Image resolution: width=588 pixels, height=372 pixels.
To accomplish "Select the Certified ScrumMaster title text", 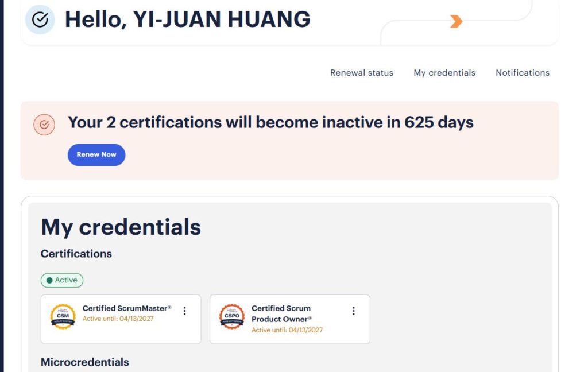I will tap(127, 308).
